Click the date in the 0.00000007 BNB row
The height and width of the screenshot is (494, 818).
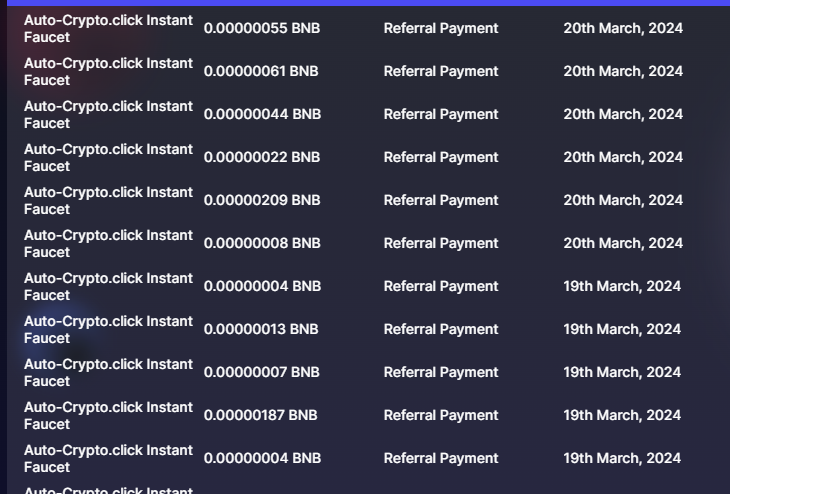[x=621, y=372]
